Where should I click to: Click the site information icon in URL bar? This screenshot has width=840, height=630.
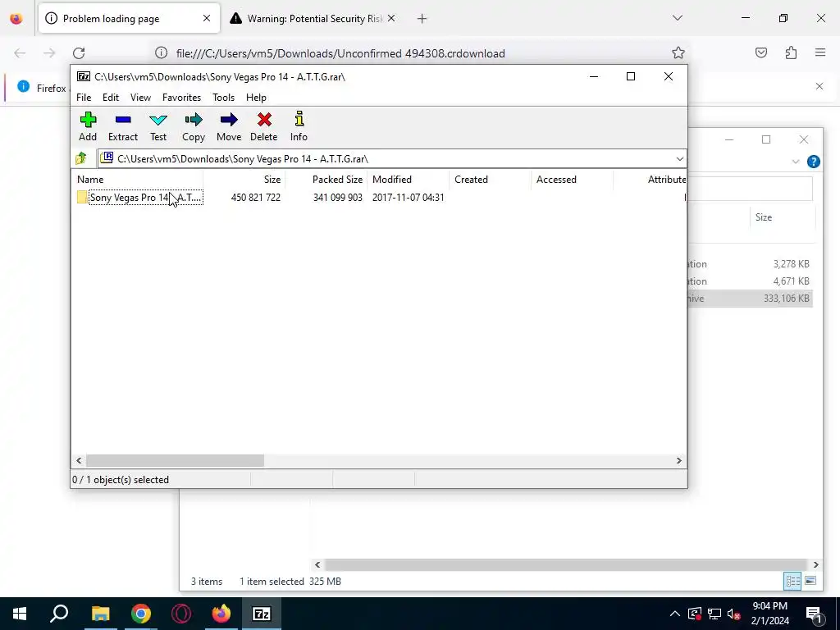pyautogui.click(x=161, y=52)
